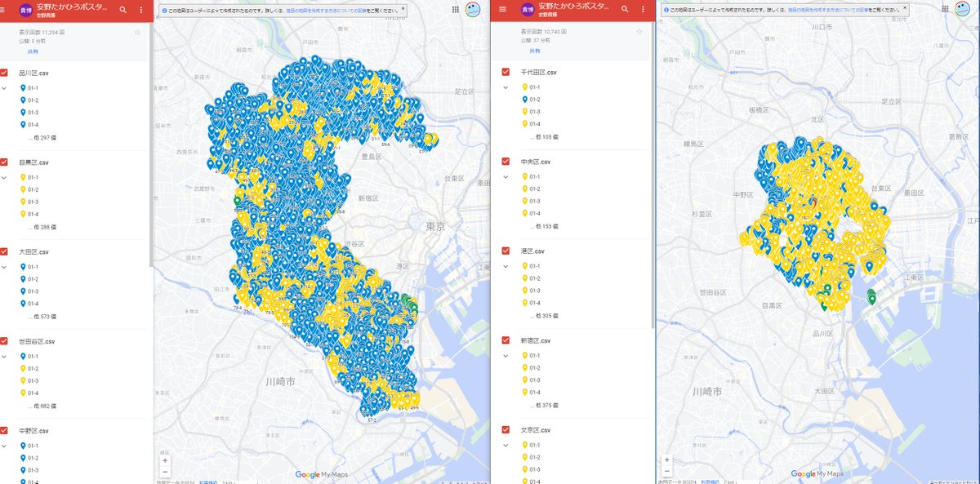The image size is (980, 484).
Task: Open Google apps grid in right window
Action: tap(945, 8)
